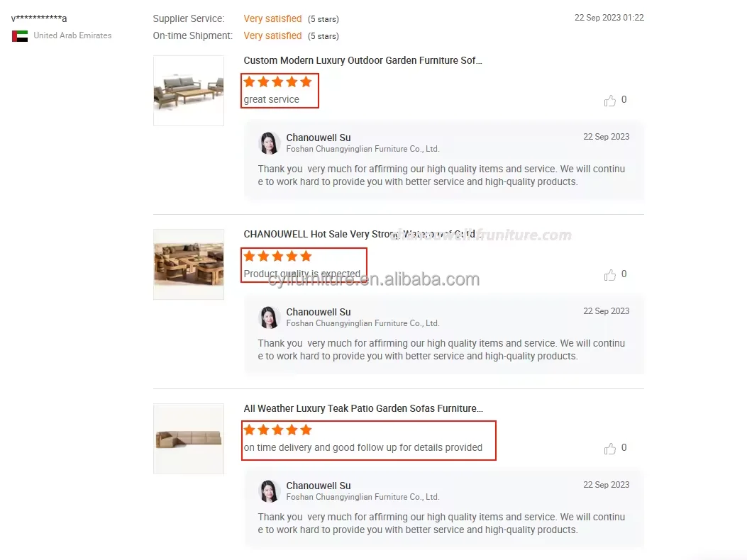Click the Supplier Service Very satisfied rating
This screenshot has height=560, width=747.
pyautogui.click(x=272, y=18)
